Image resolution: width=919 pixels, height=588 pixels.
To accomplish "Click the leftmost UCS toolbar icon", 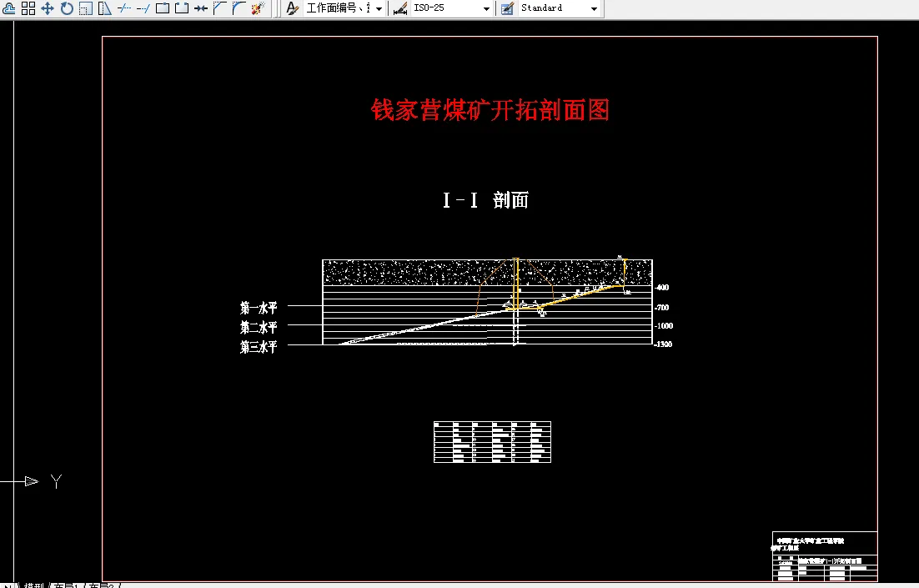I will [8, 8].
